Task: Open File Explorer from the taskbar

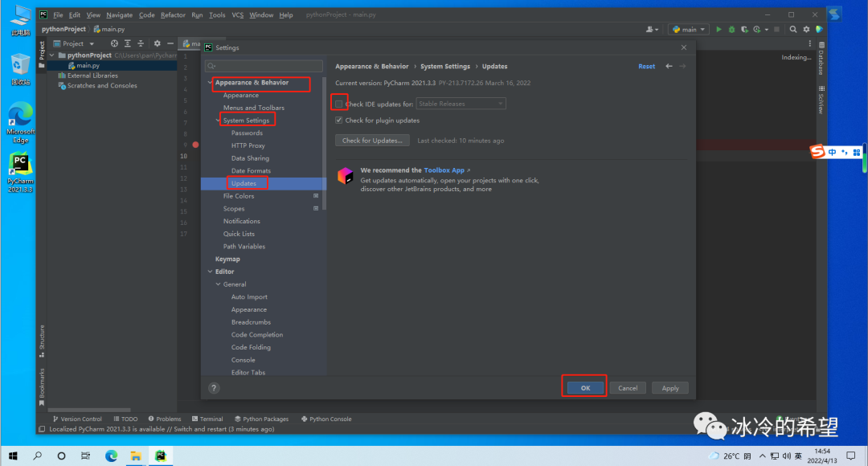Action: 136,456
